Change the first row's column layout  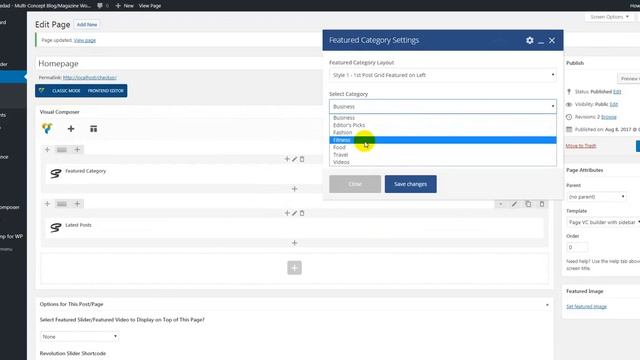click(x=62, y=150)
